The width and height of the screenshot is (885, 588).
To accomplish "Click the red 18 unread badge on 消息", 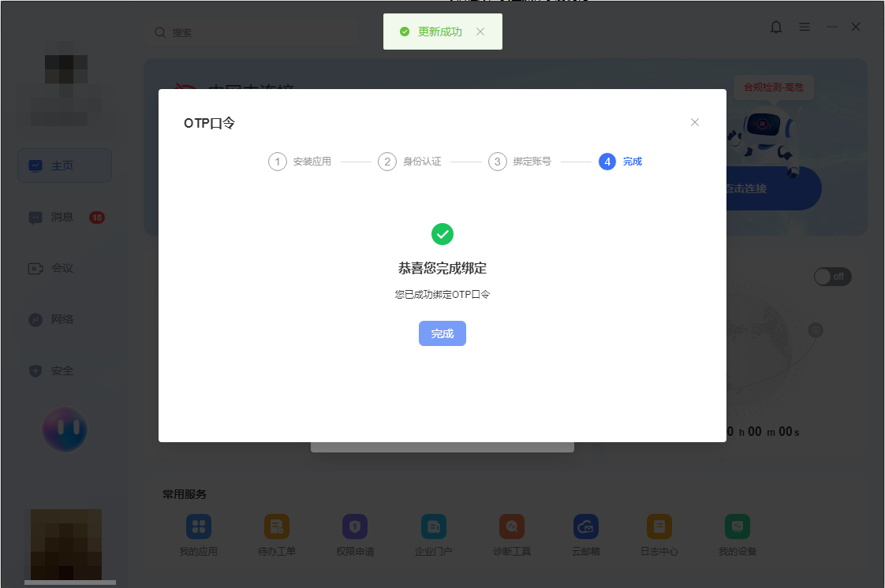I will [96, 218].
